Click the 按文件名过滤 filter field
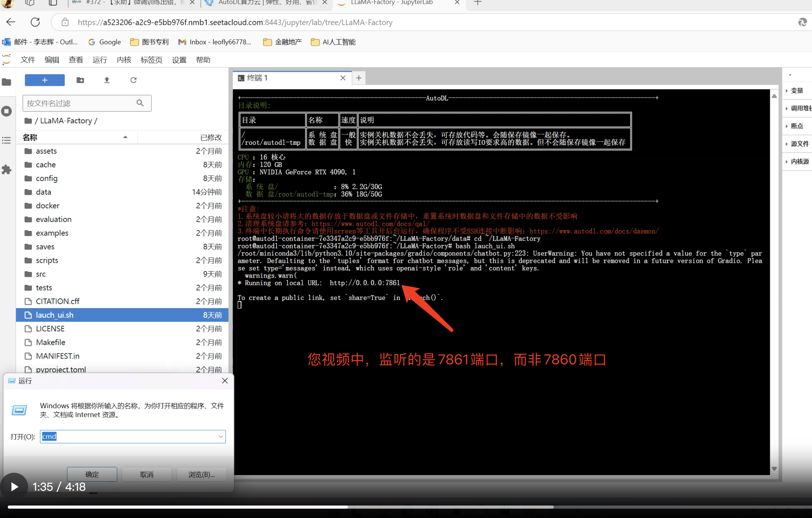This screenshot has width=812, height=518. (x=87, y=103)
